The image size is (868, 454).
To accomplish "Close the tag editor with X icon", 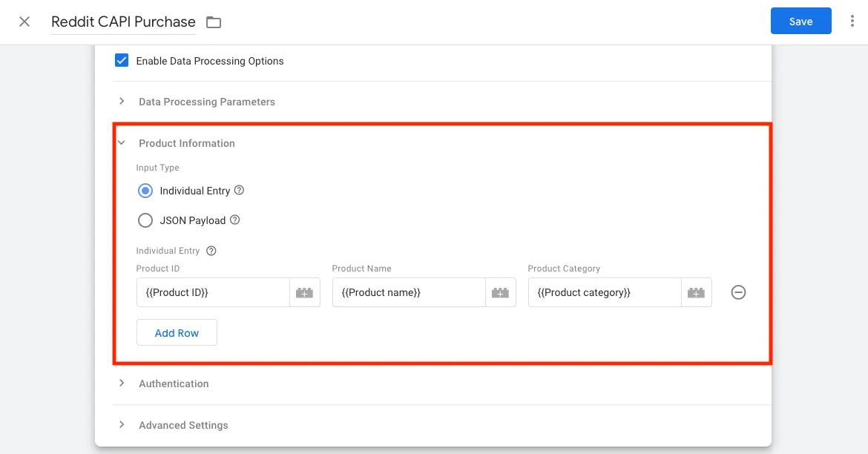I will point(24,22).
